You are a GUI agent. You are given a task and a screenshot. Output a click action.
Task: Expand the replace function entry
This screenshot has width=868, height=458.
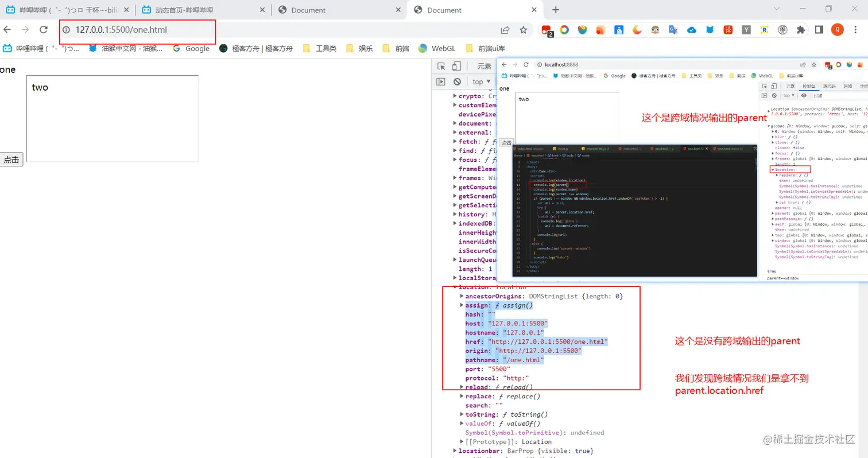(462, 397)
